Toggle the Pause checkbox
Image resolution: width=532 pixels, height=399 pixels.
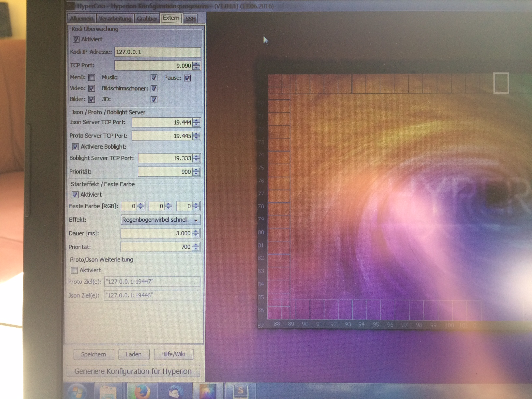(187, 78)
